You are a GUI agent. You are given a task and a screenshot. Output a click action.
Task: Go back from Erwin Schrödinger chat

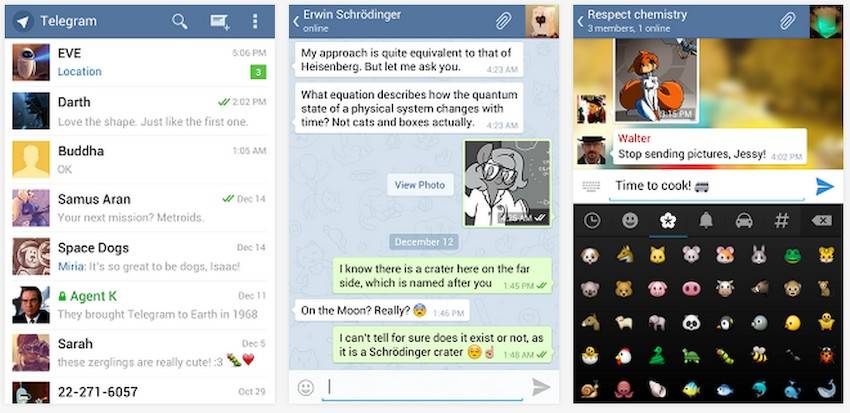pos(296,22)
